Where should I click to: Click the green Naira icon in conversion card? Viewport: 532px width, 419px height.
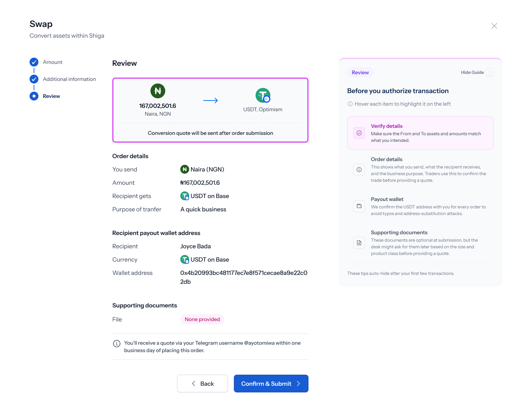(x=158, y=91)
